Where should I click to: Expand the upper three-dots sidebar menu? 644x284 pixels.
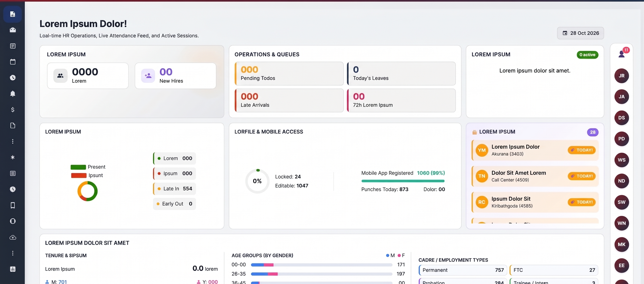(13, 141)
